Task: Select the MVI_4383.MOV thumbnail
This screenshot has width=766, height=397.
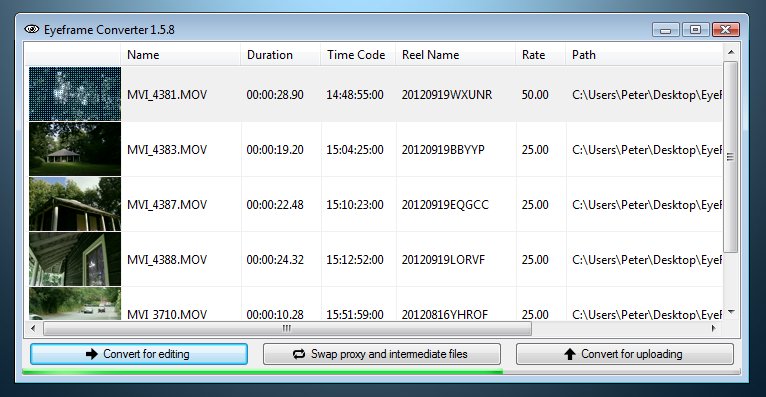Action: point(75,149)
